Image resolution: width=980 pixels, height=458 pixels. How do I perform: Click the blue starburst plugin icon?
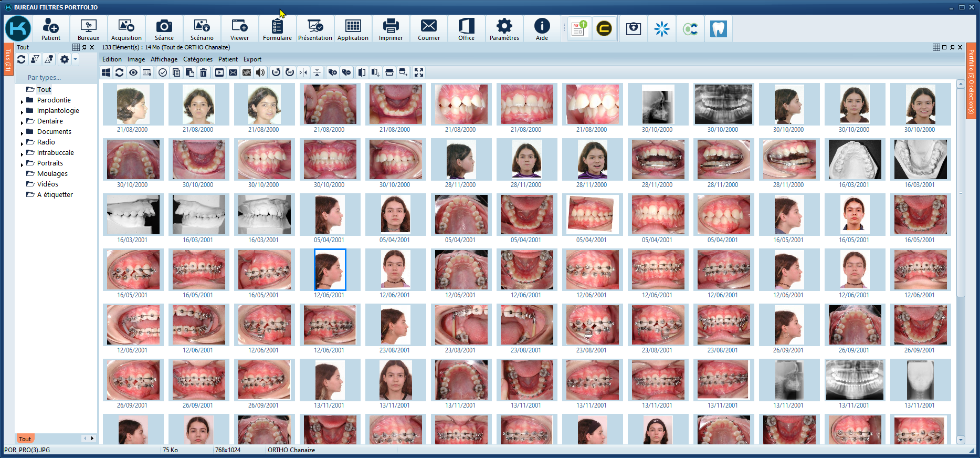pos(662,28)
